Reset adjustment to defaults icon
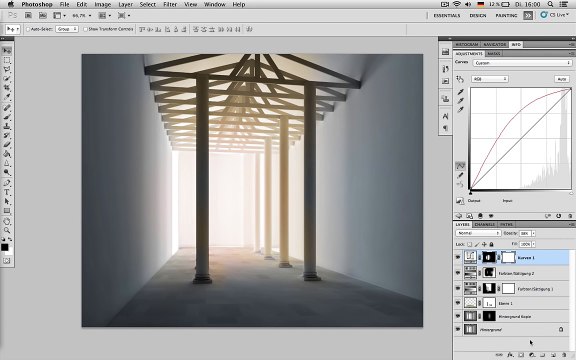576x360 pixels. pyautogui.click(x=559, y=216)
